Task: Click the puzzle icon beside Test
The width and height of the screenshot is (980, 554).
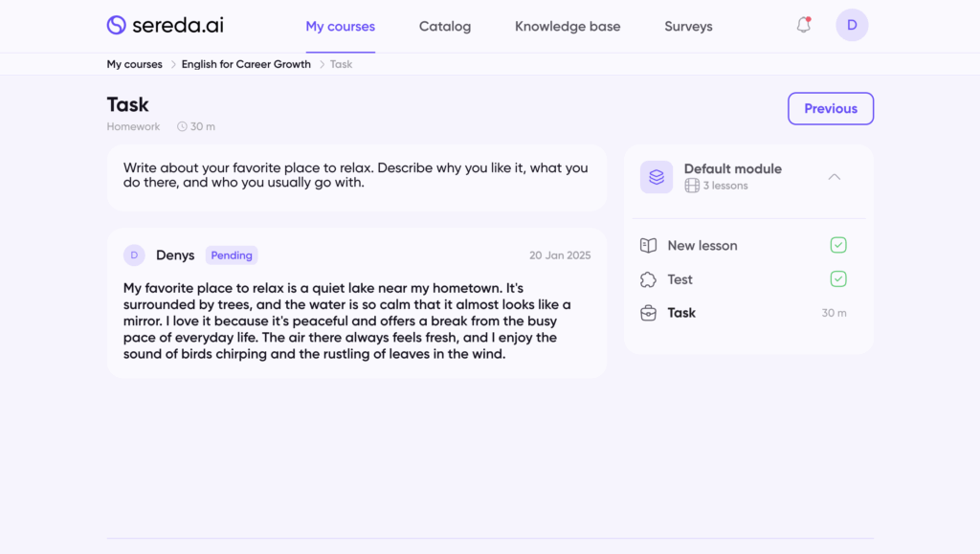Action: click(648, 279)
